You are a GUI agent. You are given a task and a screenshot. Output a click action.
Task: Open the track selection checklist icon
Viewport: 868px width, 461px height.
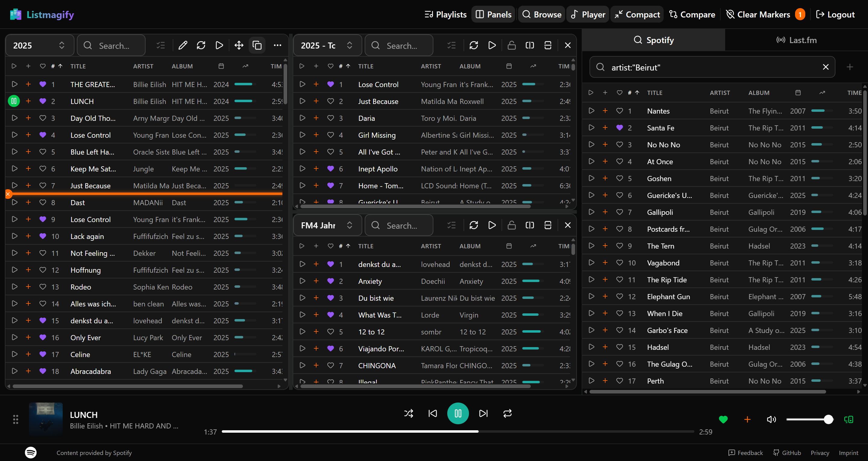coord(160,45)
